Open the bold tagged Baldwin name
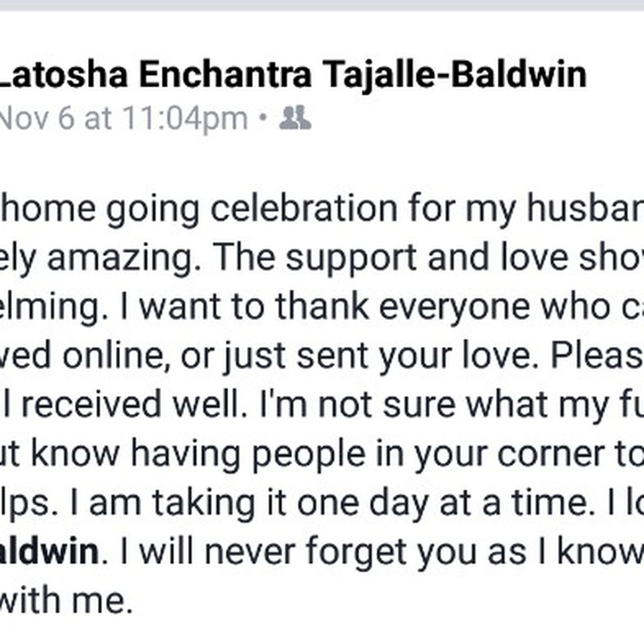This screenshot has height=644, width=644. tap(49, 551)
